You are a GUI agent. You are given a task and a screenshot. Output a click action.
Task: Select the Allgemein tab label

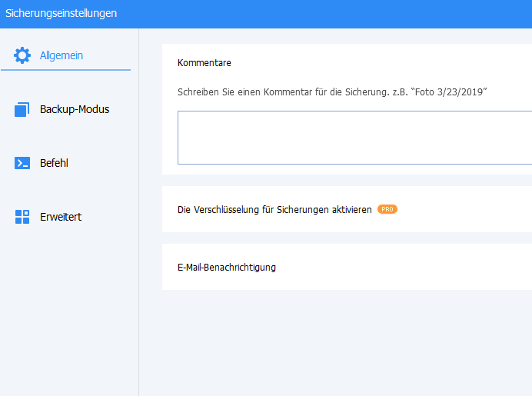[62, 55]
